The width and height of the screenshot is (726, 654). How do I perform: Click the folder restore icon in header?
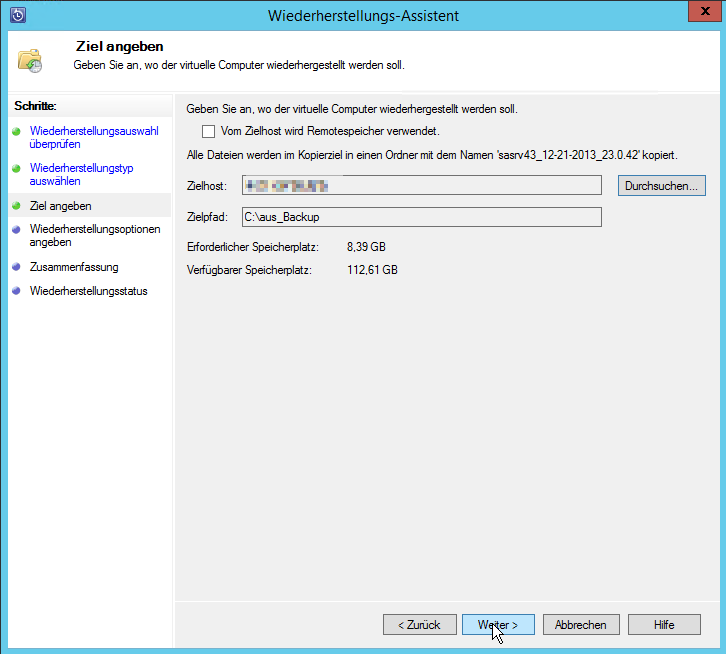point(30,59)
